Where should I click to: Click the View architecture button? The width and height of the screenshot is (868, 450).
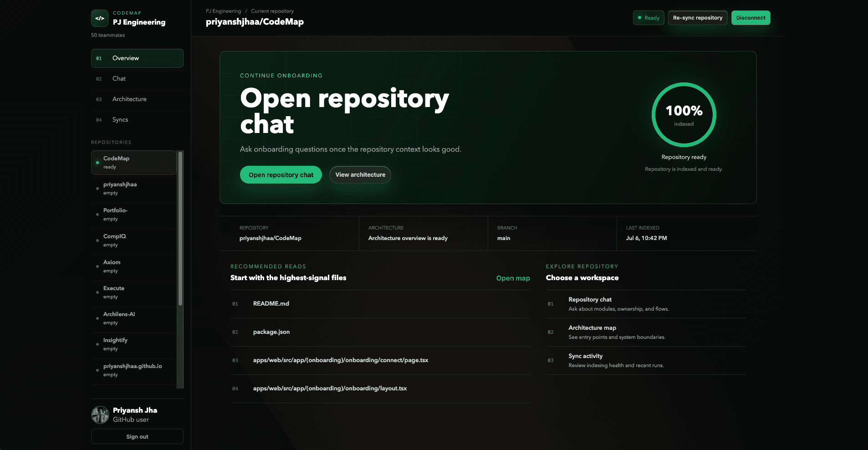coord(360,175)
